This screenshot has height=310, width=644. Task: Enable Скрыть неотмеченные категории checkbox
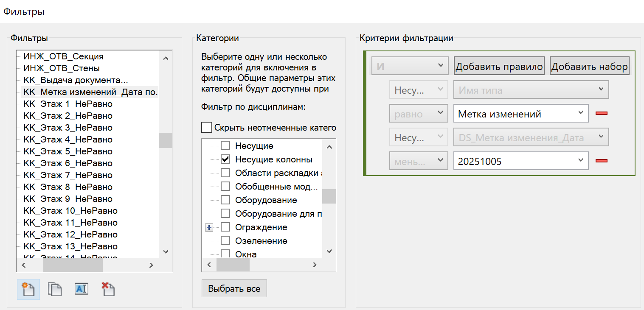(x=206, y=127)
